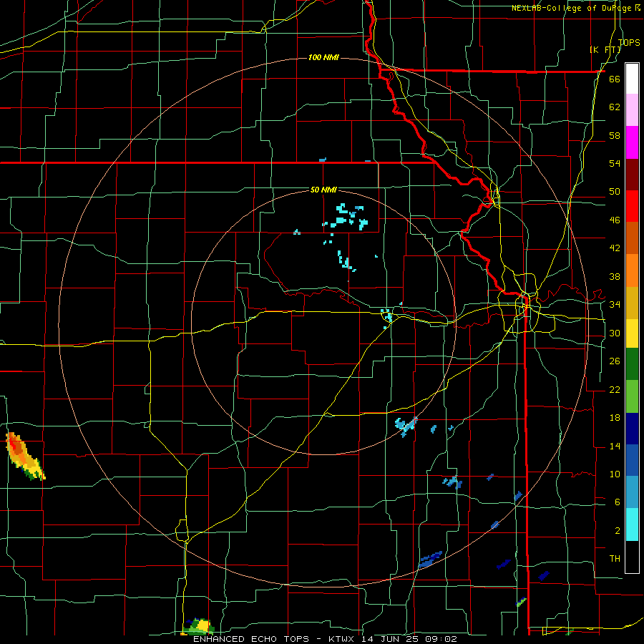This screenshot has height=644, width=644.
Task: Click the large cyan echo cluster north of radar
Action: pyautogui.click(x=346, y=216)
